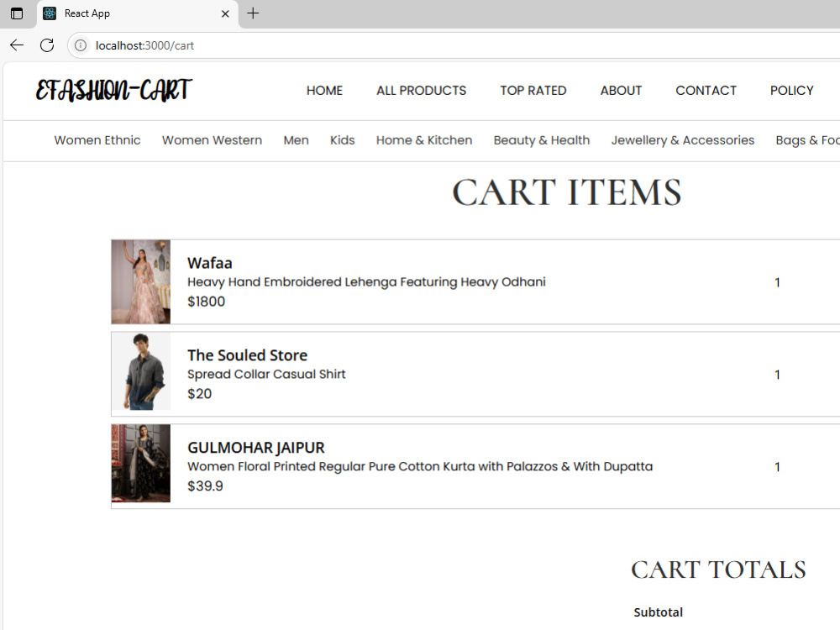Screen dimensions: 840x630
Task: Click Heavy Hand Embroidered Lehenga description
Action: (x=366, y=282)
